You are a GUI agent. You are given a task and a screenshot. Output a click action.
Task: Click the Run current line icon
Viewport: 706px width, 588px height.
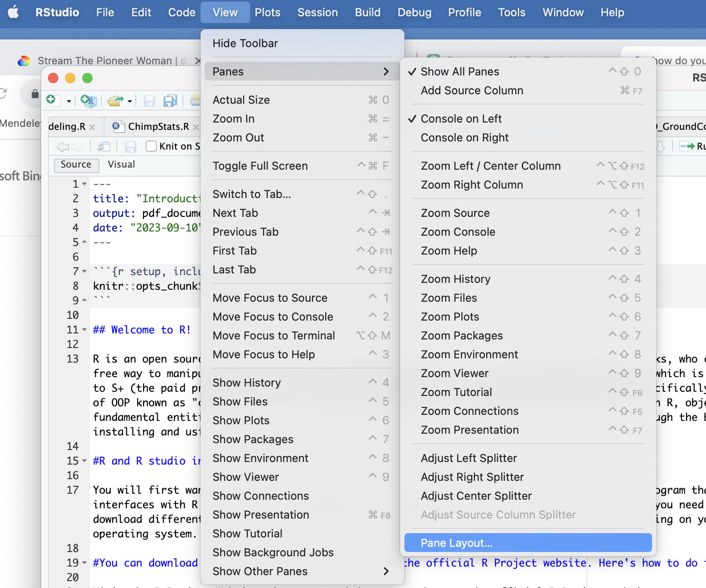click(687, 146)
